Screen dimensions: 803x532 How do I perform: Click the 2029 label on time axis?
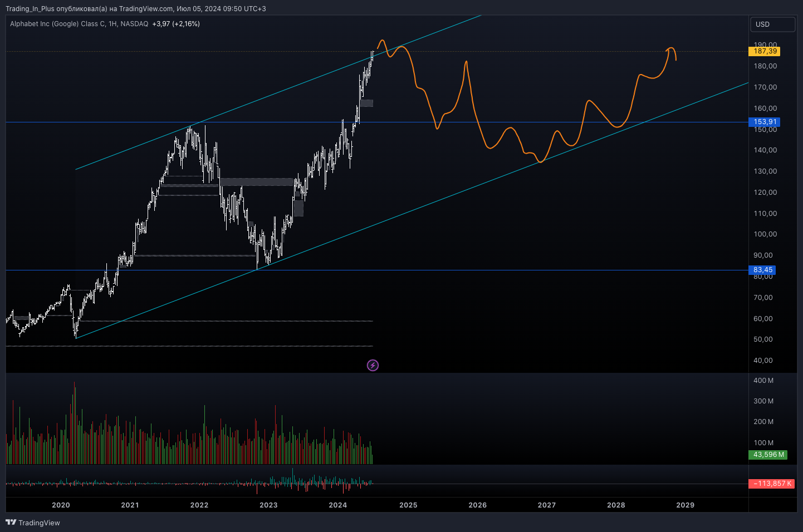(686, 505)
